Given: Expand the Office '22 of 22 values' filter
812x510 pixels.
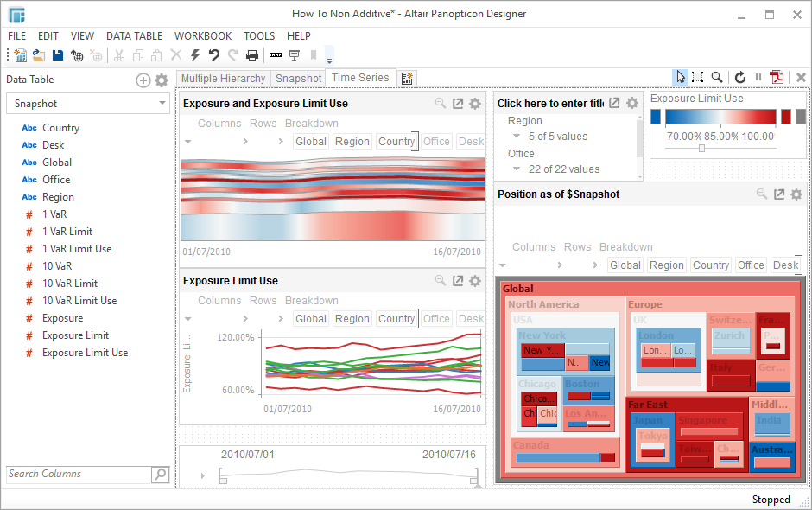Looking at the screenshot, I should click(517, 169).
